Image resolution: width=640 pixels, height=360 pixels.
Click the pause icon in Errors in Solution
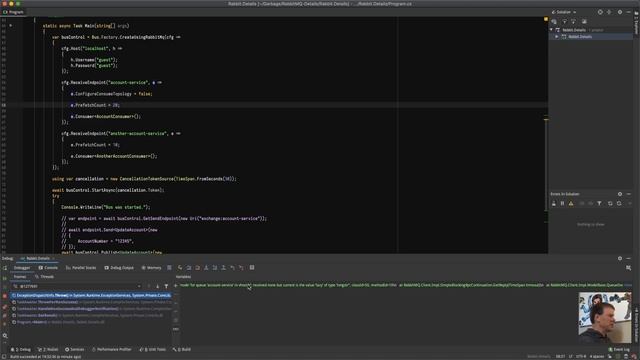[x=562, y=203]
